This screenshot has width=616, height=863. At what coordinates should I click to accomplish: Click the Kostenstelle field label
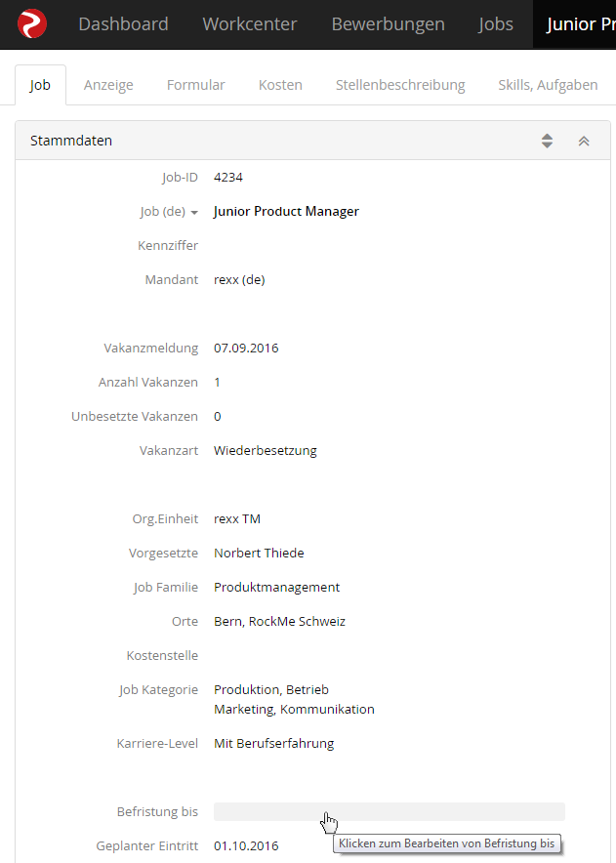point(162,655)
